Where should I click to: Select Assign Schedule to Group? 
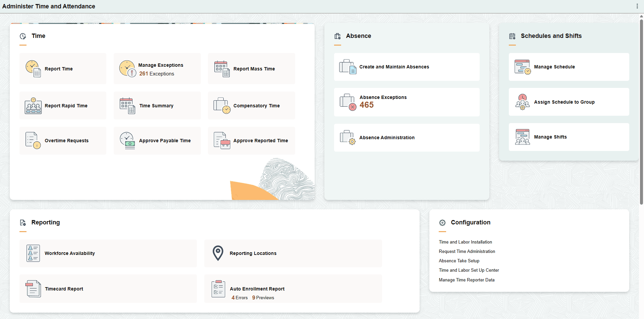568,102
